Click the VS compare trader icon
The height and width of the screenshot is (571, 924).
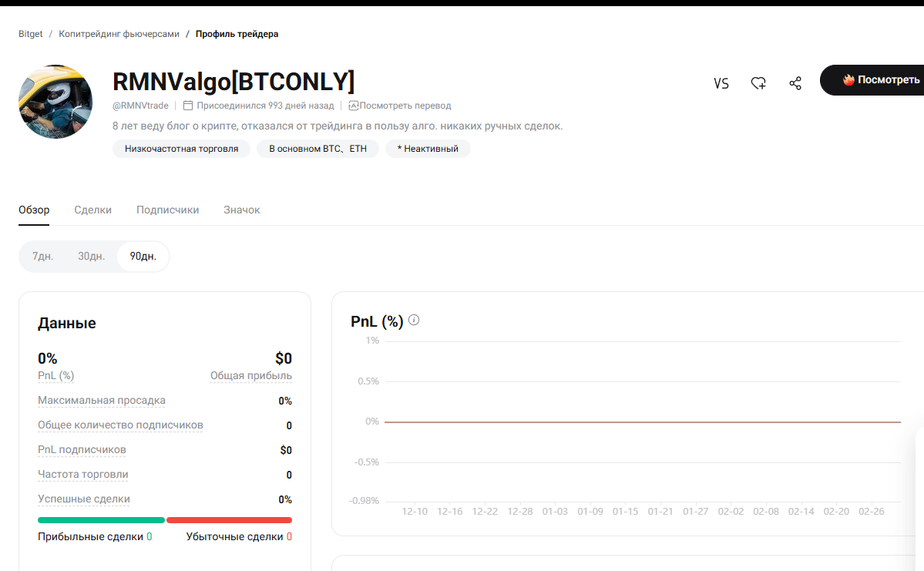point(721,84)
